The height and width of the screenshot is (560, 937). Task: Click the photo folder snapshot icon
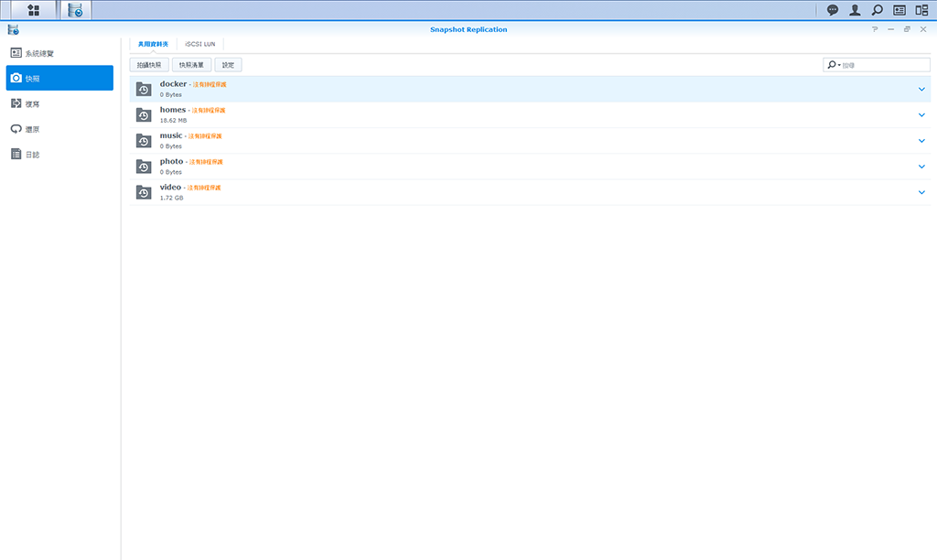[144, 167]
